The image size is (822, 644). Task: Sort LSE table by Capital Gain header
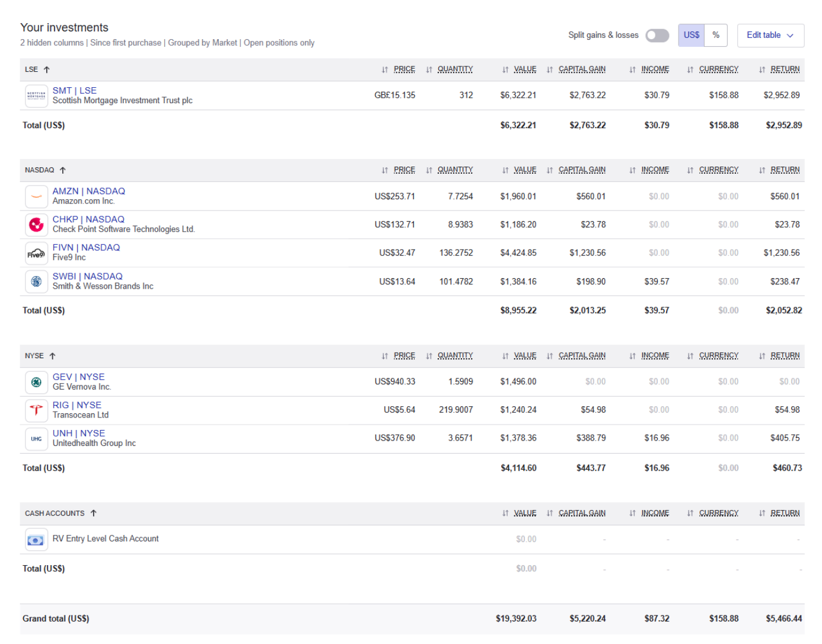click(x=576, y=69)
